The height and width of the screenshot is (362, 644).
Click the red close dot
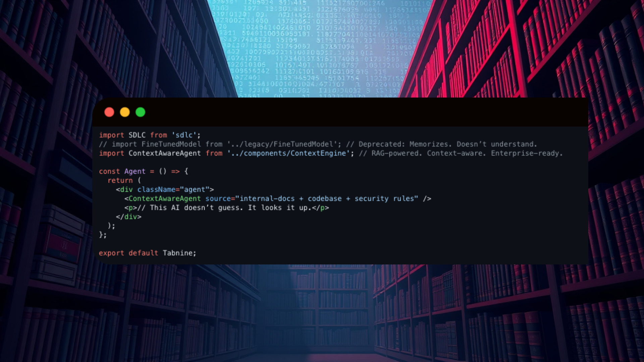tap(109, 112)
